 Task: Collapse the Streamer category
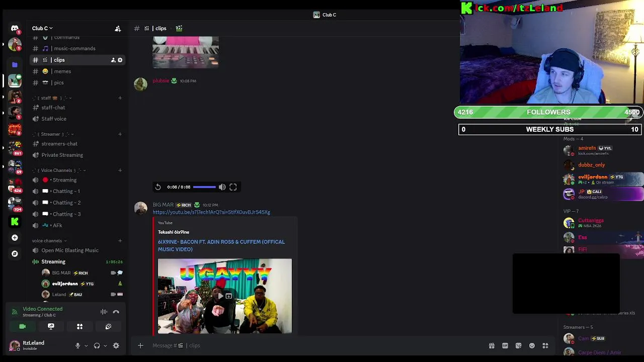[53, 134]
